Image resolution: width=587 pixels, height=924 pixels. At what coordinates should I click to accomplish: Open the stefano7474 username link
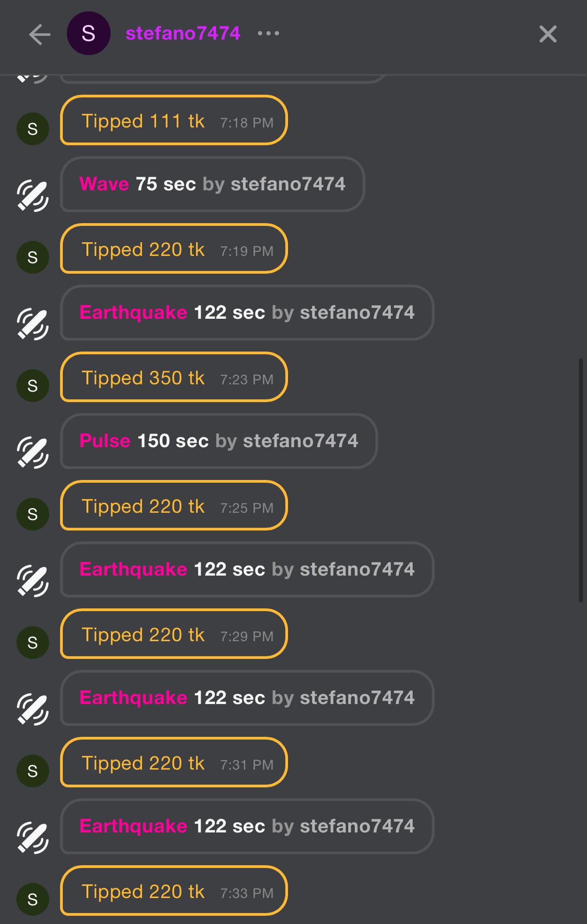tap(183, 33)
